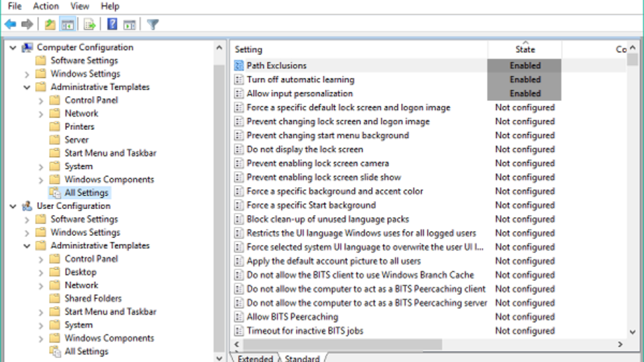Click the Export List toolbar icon
Image resolution: width=644 pixels, height=362 pixels.
coord(90,24)
